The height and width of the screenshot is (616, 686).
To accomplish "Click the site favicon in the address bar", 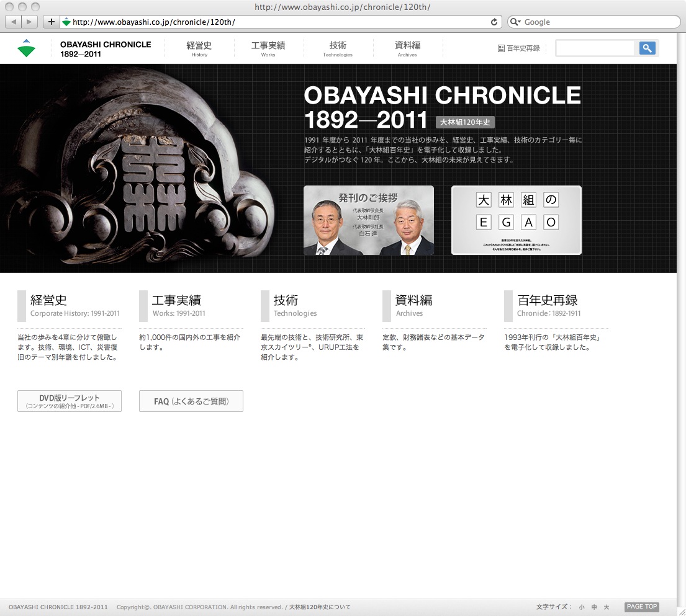I will (66, 22).
